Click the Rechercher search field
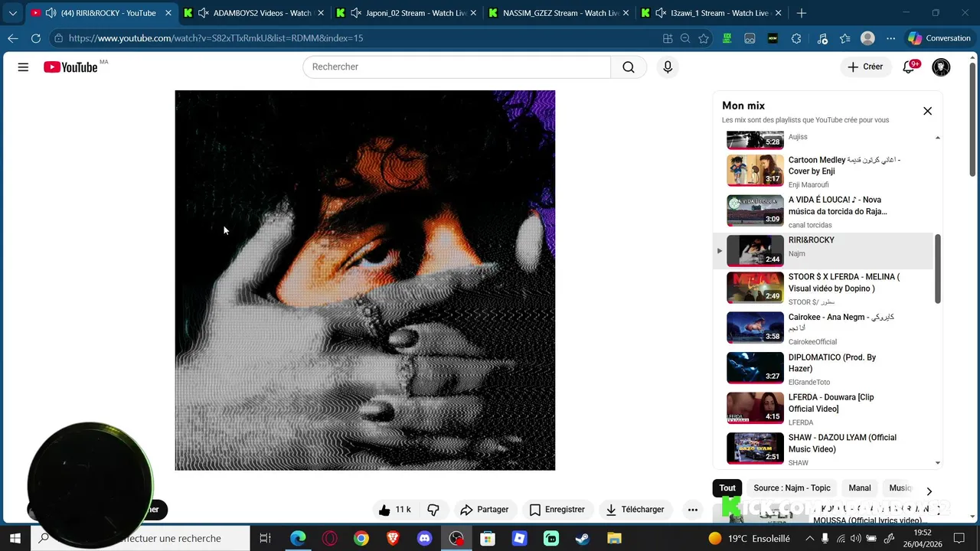Image resolution: width=980 pixels, height=551 pixels. 457,67
